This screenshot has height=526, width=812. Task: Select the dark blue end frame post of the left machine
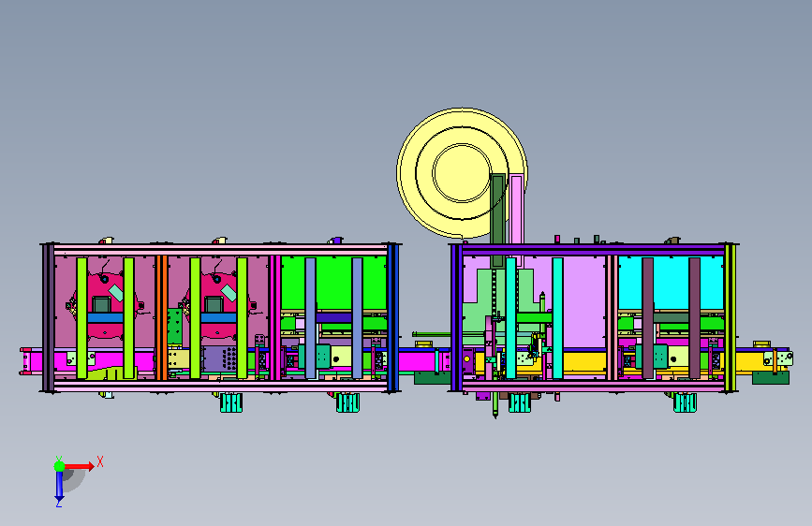coord(393,317)
